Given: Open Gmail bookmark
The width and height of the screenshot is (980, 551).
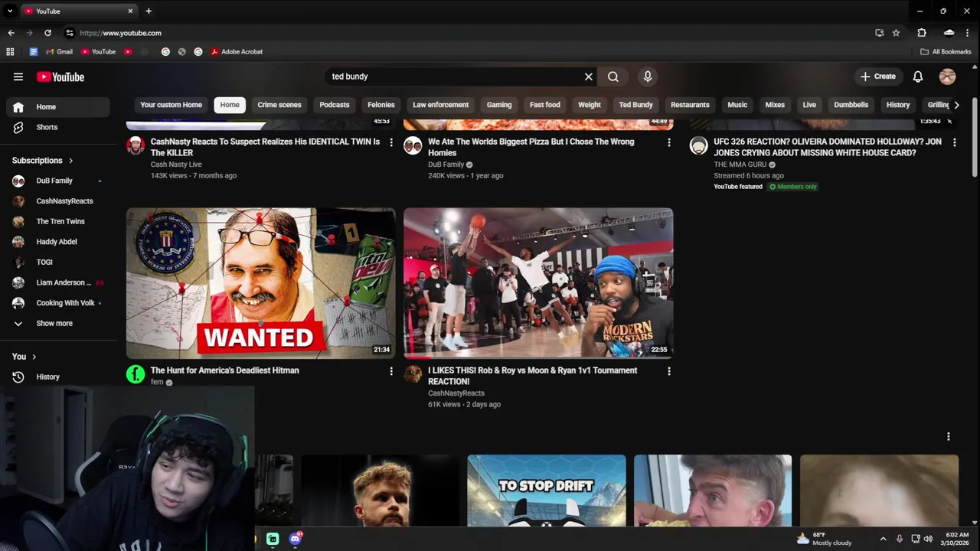Looking at the screenshot, I should 59,52.
